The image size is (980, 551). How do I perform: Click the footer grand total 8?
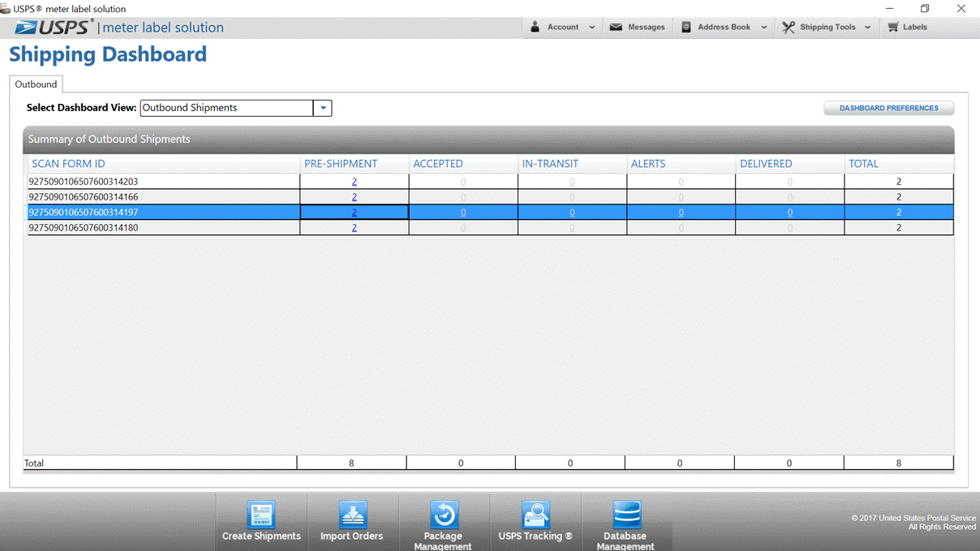[x=899, y=463]
